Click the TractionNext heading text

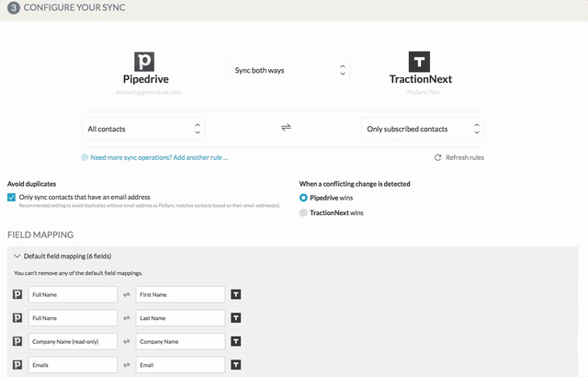click(x=421, y=79)
